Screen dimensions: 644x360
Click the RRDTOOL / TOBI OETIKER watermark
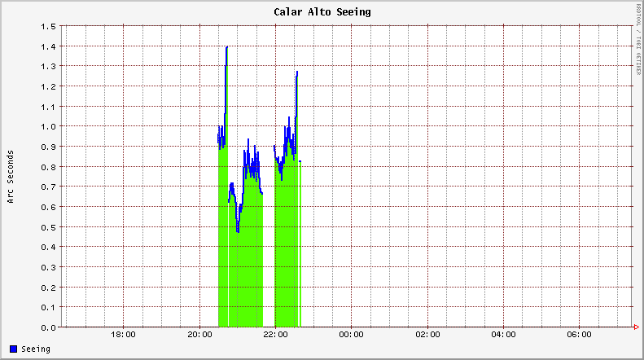(x=637, y=41)
